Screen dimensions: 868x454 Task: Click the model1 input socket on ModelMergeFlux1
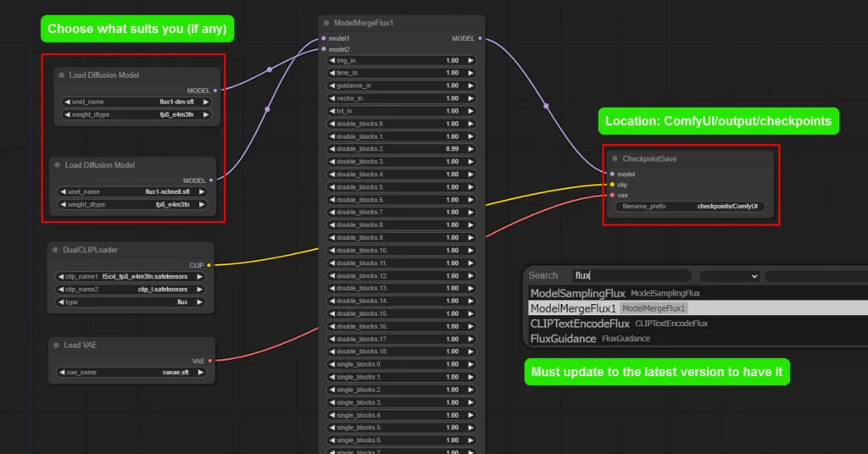click(x=324, y=38)
